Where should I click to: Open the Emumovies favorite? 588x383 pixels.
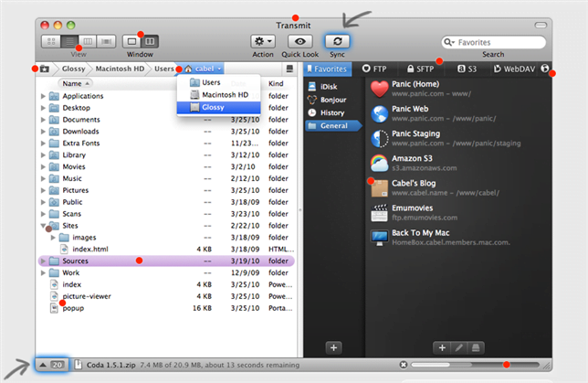point(458,213)
